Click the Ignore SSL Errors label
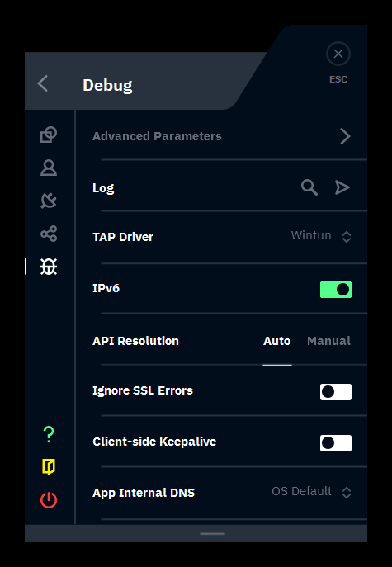This screenshot has height=567, width=392. point(143,390)
